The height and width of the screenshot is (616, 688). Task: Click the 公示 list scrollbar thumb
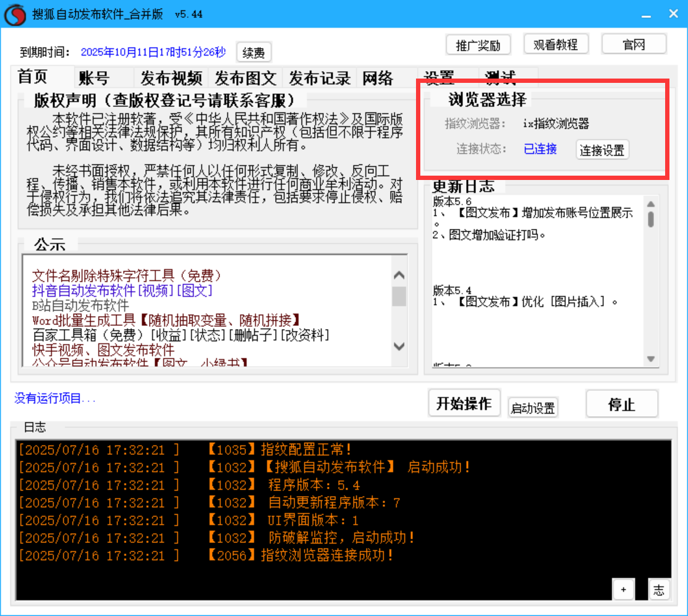click(x=399, y=296)
